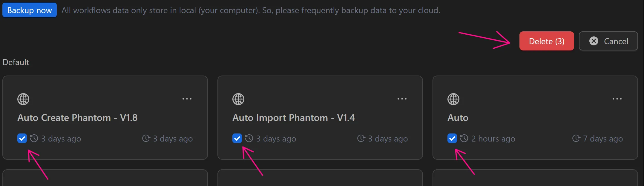Click globe icon on the Auto workflow card
Screen dimensions: 644x186
[x=453, y=99]
